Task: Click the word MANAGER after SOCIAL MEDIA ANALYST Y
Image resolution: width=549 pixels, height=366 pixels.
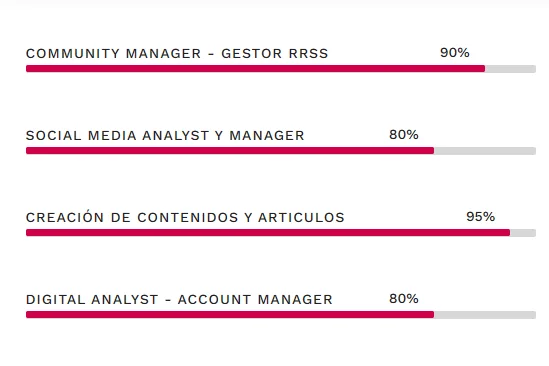Action: point(267,136)
